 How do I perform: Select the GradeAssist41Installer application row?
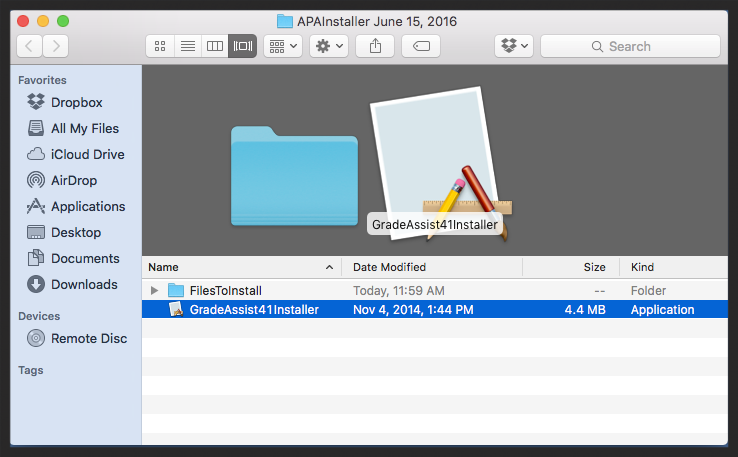point(435,309)
